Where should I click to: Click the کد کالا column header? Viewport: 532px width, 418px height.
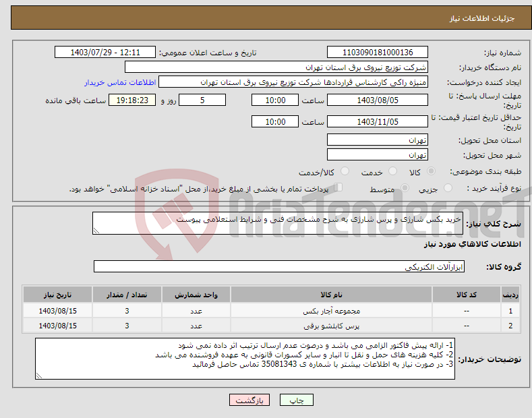tap(467, 295)
